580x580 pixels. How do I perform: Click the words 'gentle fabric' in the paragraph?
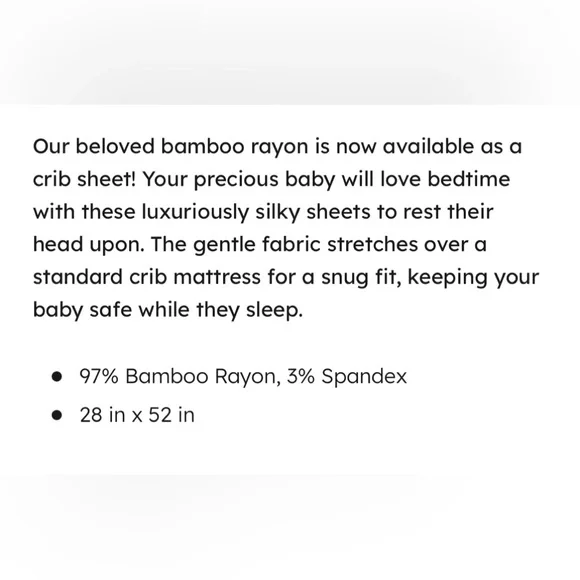257,246
